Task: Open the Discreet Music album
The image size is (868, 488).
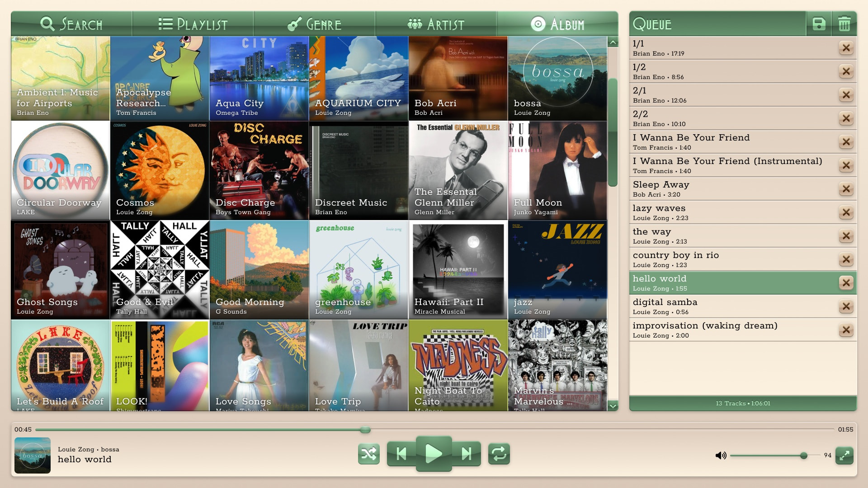Action: pyautogui.click(x=359, y=170)
